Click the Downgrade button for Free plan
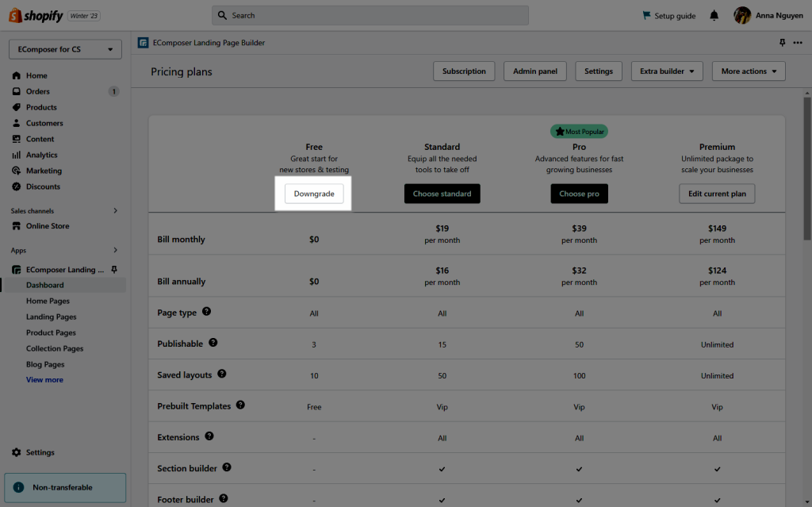Screen dimensions: 812x507 click(314, 194)
